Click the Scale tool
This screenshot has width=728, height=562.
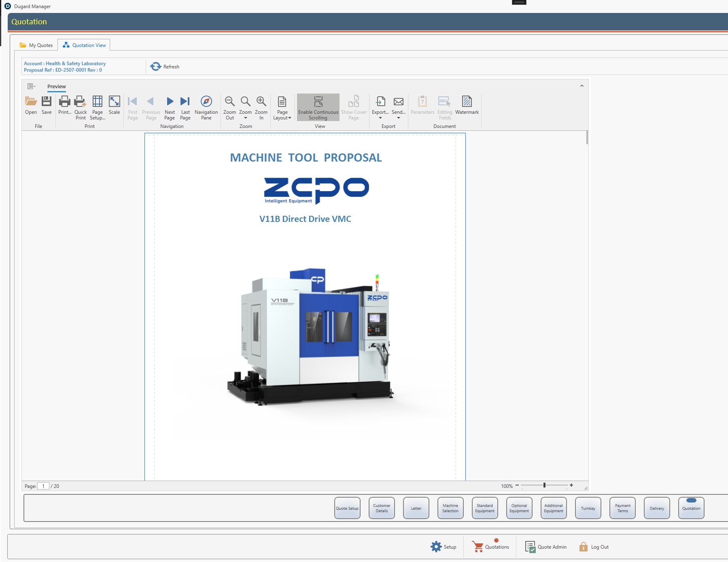115,106
